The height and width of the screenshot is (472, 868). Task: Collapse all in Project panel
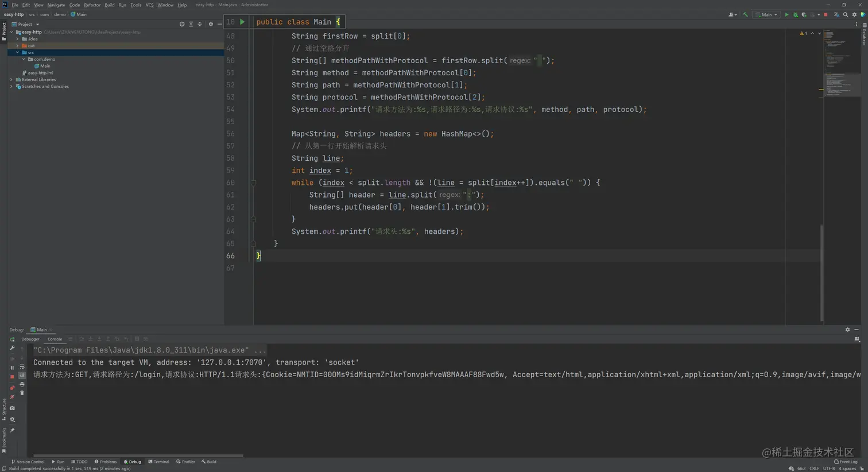[x=200, y=24]
